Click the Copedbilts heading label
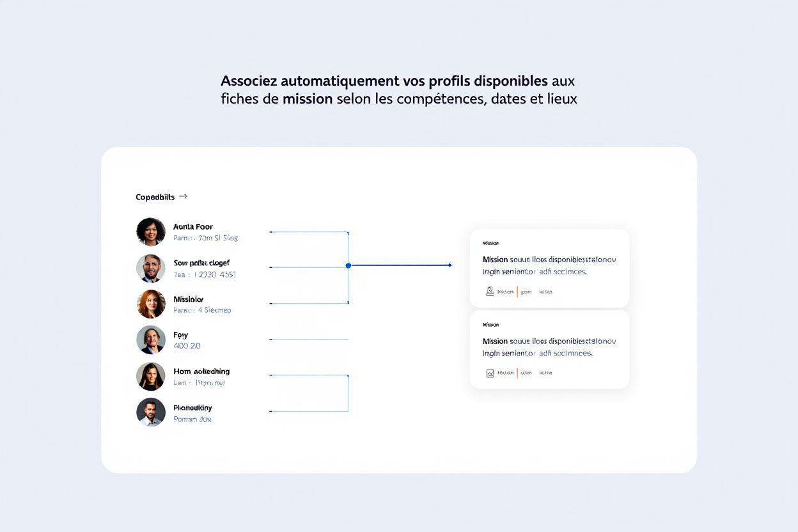Viewport: 798px width, 532px height. (155, 197)
